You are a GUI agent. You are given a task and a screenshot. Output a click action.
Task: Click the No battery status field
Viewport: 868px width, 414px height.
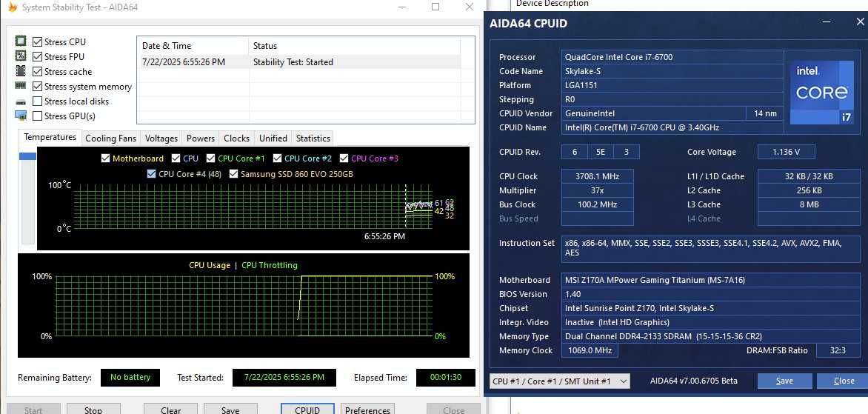(130, 378)
